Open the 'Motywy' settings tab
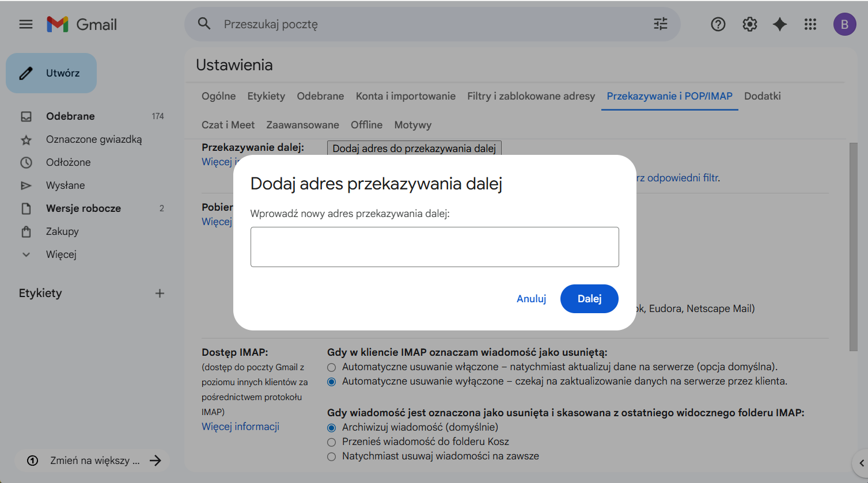Screen dimensions: 868x483 click(x=412, y=124)
